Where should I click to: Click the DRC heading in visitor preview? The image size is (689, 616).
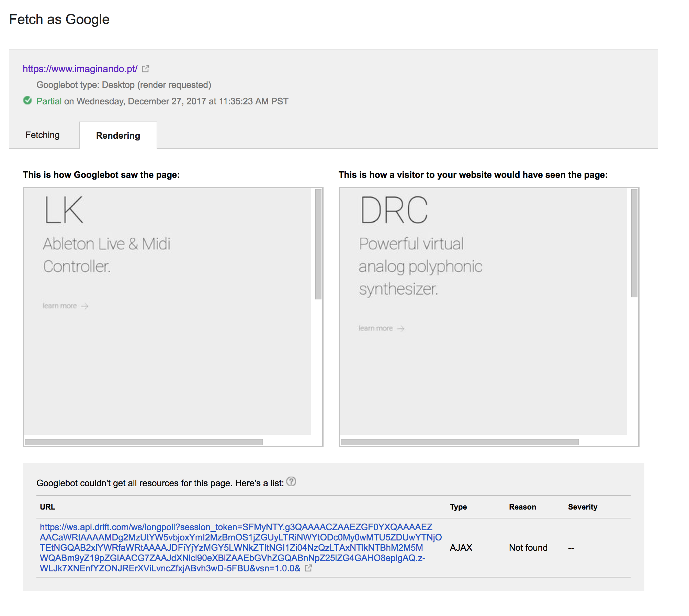coord(394,210)
